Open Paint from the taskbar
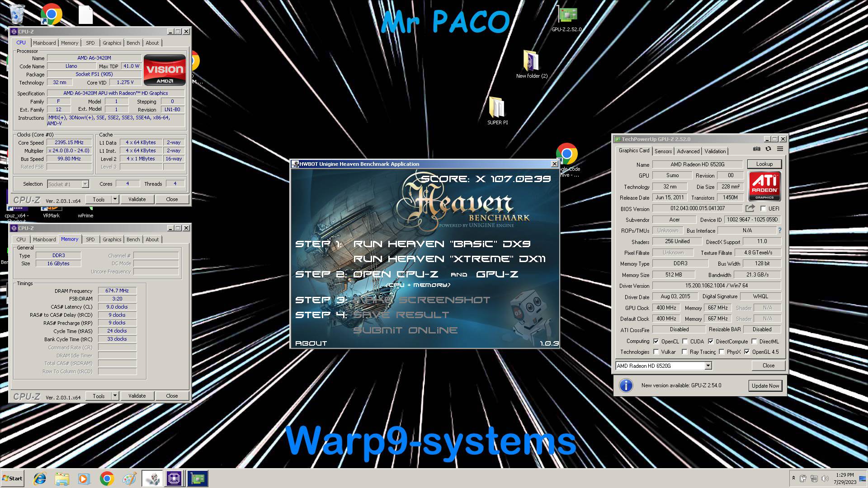The width and height of the screenshot is (868, 488). (129, 479)
